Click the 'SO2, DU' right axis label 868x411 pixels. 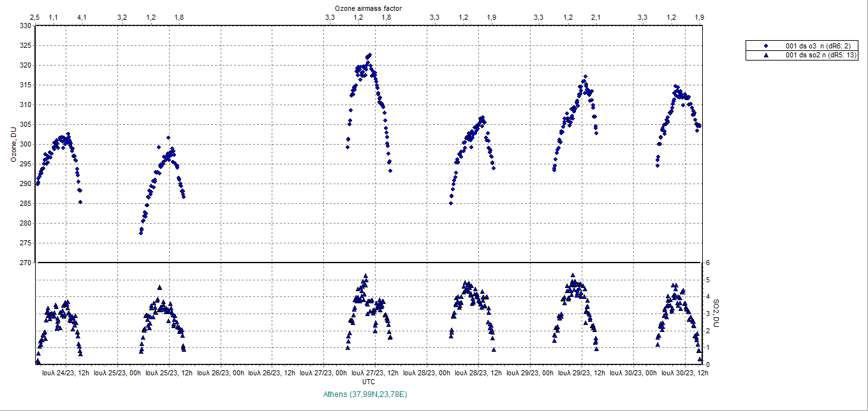point(716,314)
